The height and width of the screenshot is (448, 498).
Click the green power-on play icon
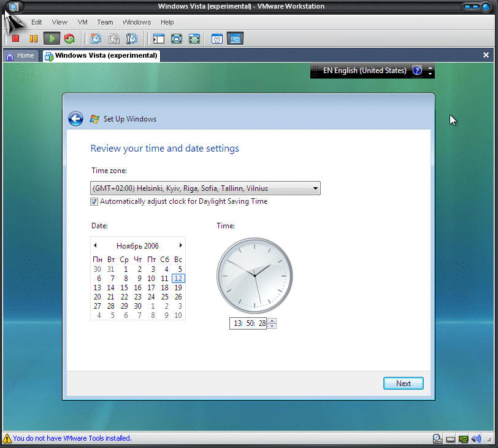[x=52, y=39]
